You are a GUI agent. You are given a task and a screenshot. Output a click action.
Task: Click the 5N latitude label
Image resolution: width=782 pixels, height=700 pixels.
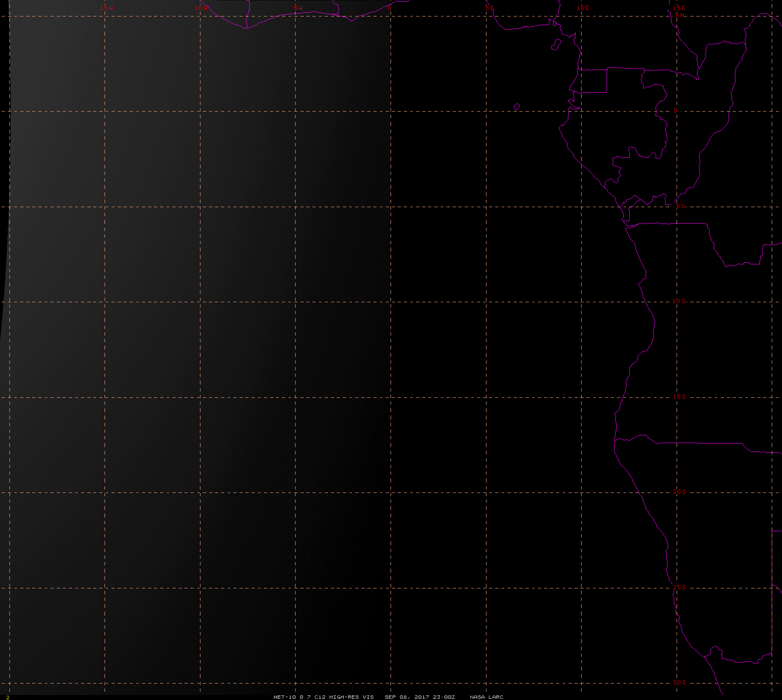(680, 15)
